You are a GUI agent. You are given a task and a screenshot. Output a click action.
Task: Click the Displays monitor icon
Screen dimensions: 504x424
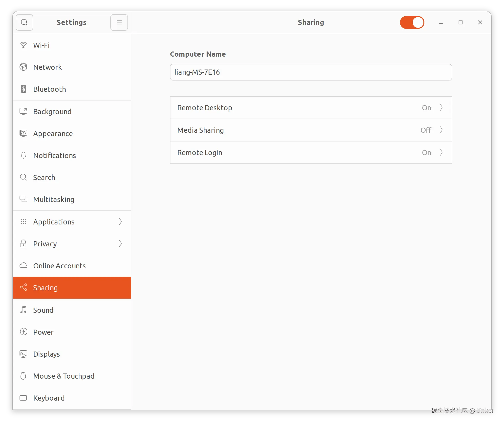tap(23, 354)
